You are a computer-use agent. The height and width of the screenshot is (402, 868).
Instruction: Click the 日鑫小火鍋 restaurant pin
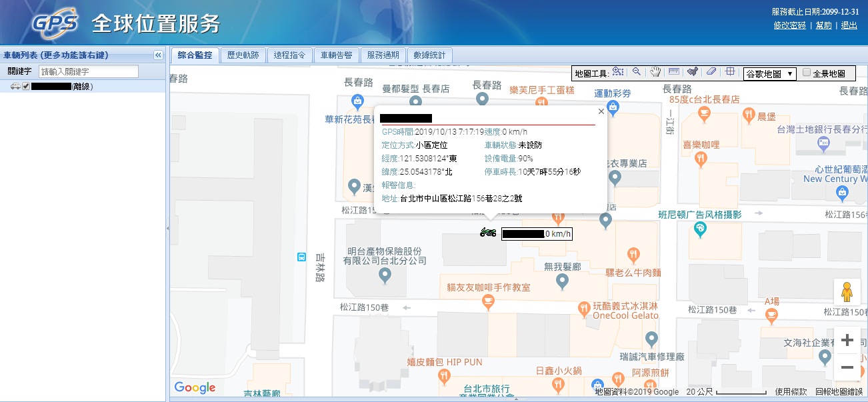[x=557, y=385]
